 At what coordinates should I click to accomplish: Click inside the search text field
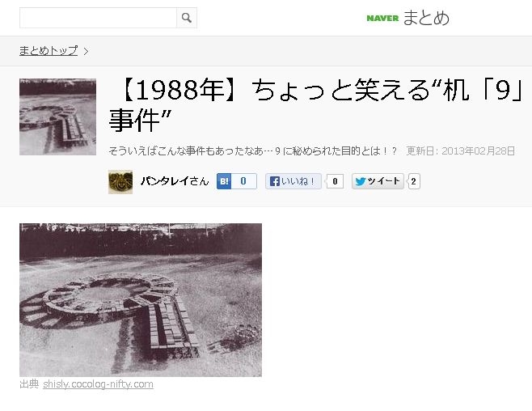click(x=98, y=18)
